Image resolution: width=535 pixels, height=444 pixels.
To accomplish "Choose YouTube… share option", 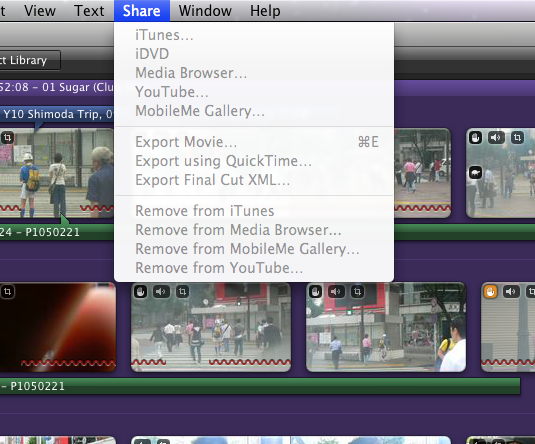I will coord(254,92).
